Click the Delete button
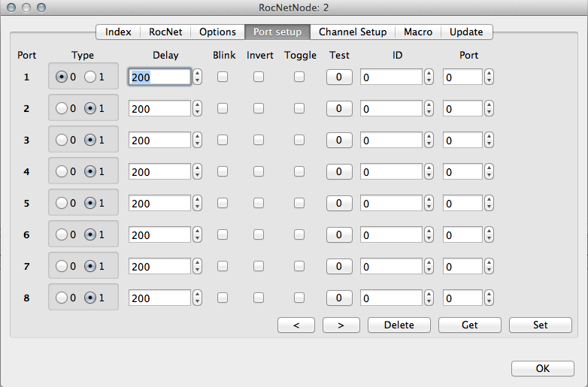Image resolution: width=588 pixels, height=387 pixels. [399, 325]
